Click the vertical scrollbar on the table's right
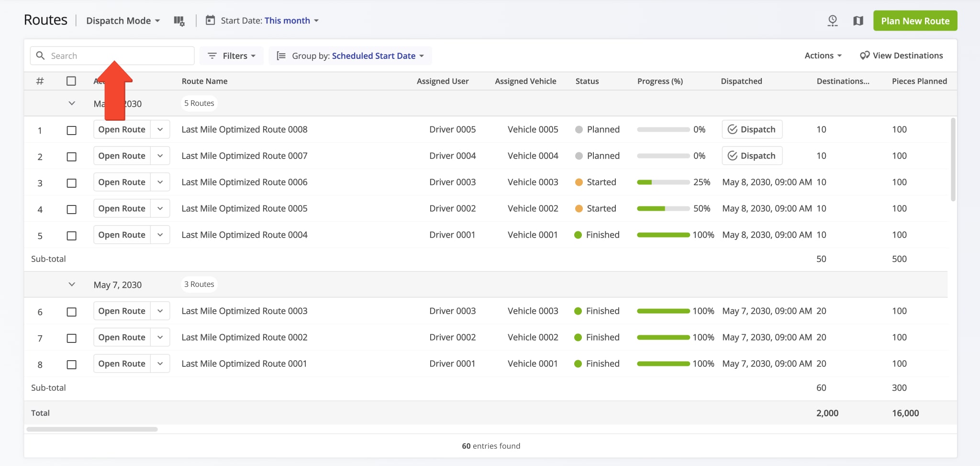980x466 pixels. [953, 159]
